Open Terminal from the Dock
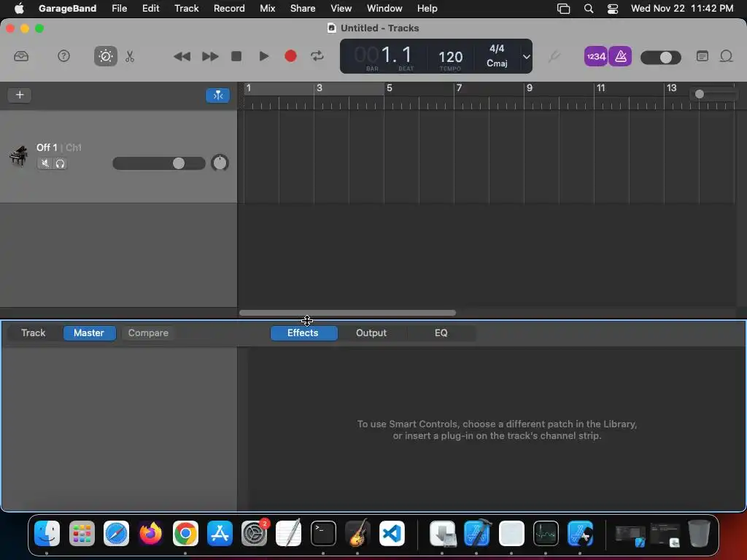This screenshot has height=560, width=747. coord(323,533)
